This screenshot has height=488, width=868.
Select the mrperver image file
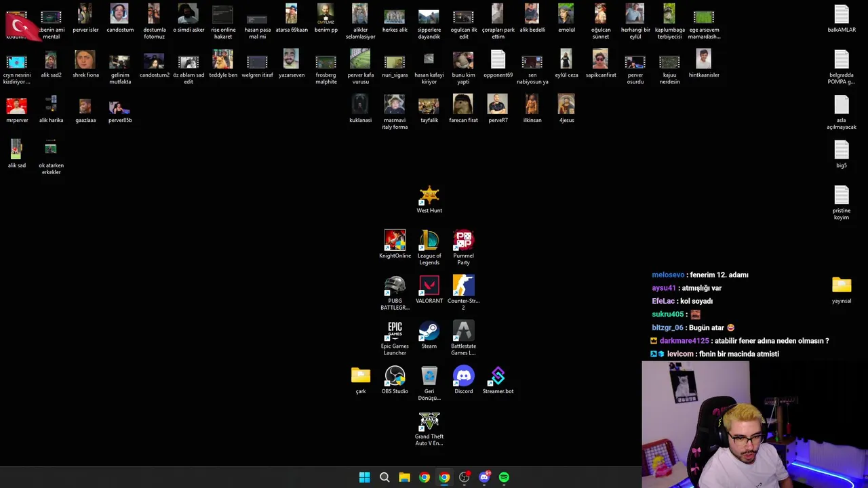coord(17,109)
